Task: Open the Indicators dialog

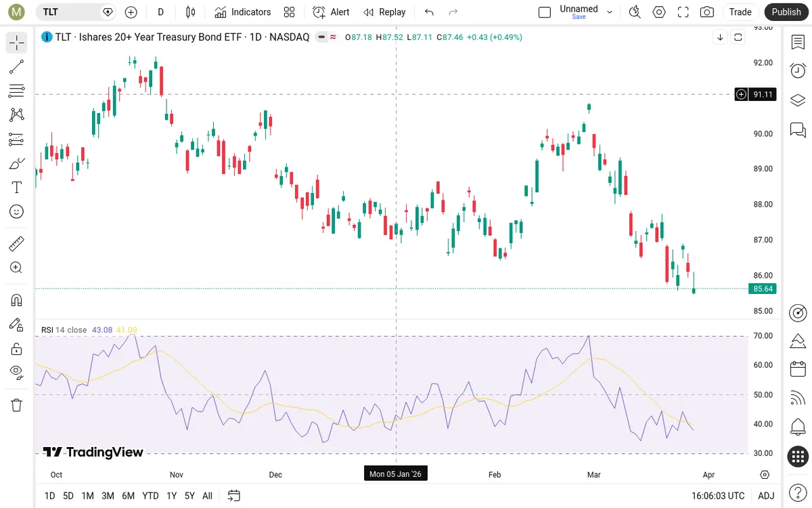Action: point(243,12)
